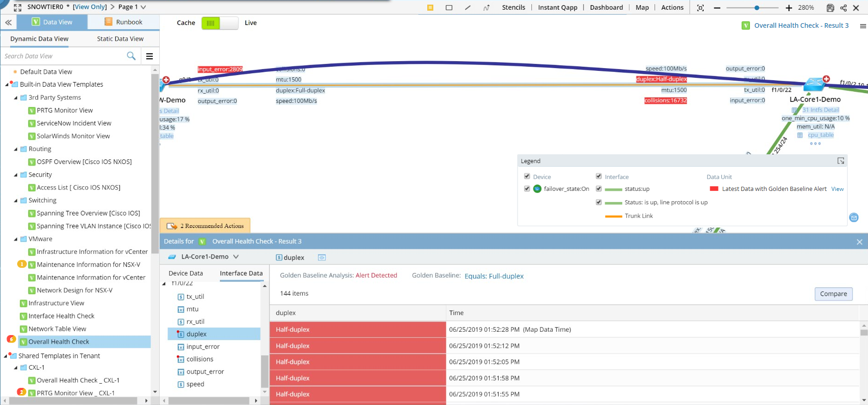
Task: Uncheck the Device checkbox in Legend
Action: click(527, 177)
